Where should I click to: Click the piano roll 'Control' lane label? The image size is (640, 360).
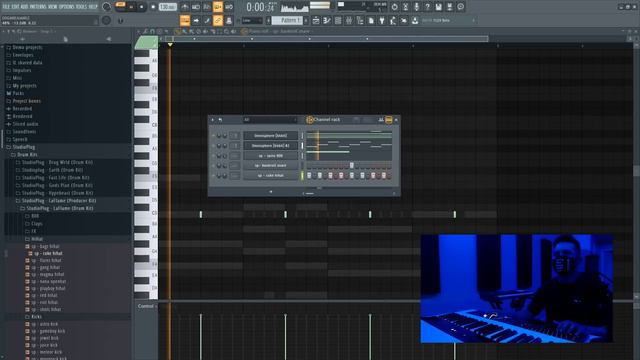(146, 306)
